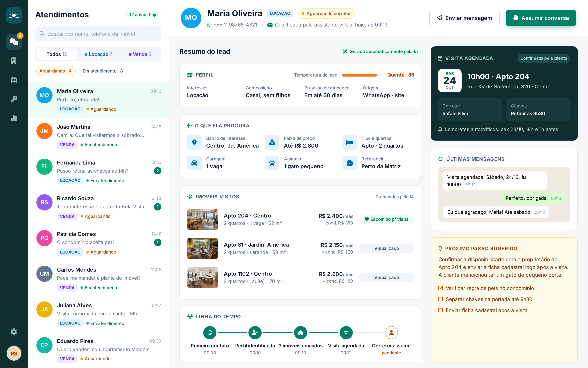588x368 pixels.
Task: Filter by Em atendimento · 8 chip
Action: pos(103,71)
